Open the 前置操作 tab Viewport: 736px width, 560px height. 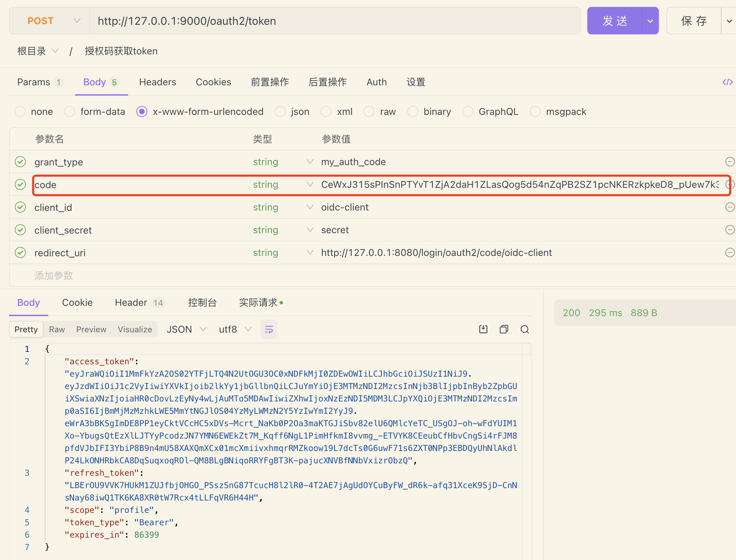[270, 82]
